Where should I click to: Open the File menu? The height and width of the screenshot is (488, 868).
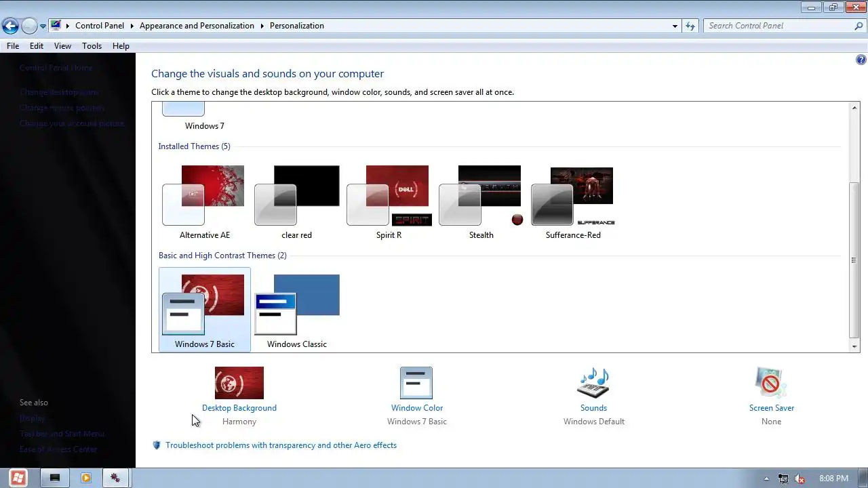pyautogui.click(x=13, y=46)
